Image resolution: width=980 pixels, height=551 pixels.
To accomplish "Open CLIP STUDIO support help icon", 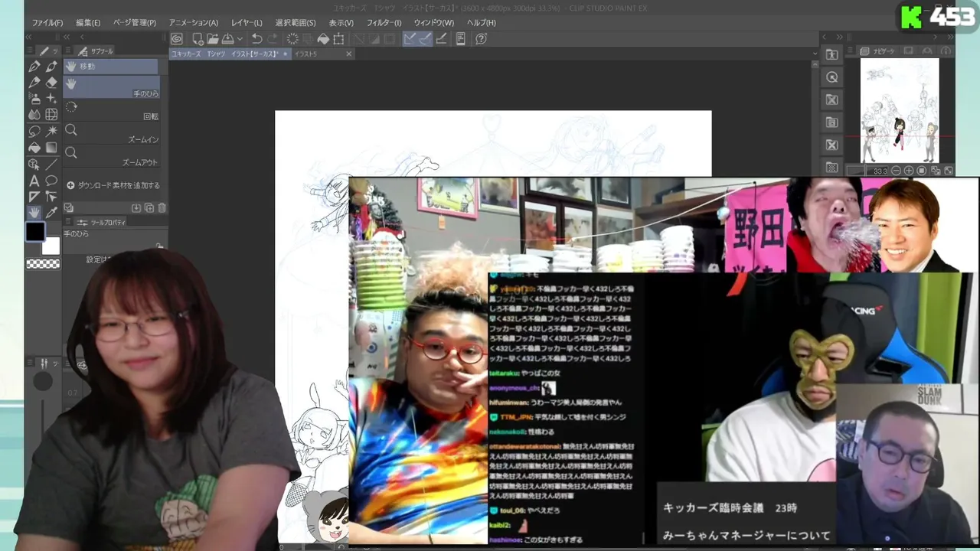I will point(481,39).
